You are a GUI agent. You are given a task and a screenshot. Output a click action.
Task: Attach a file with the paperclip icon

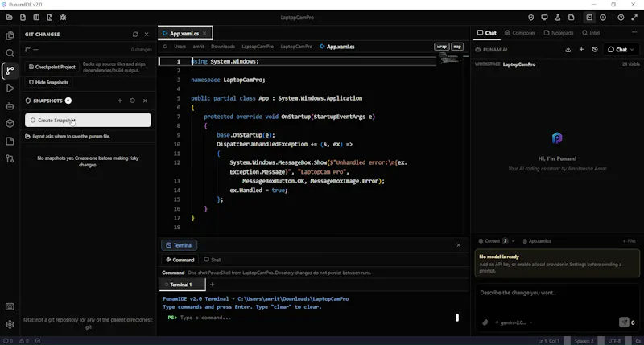point(485,322)
